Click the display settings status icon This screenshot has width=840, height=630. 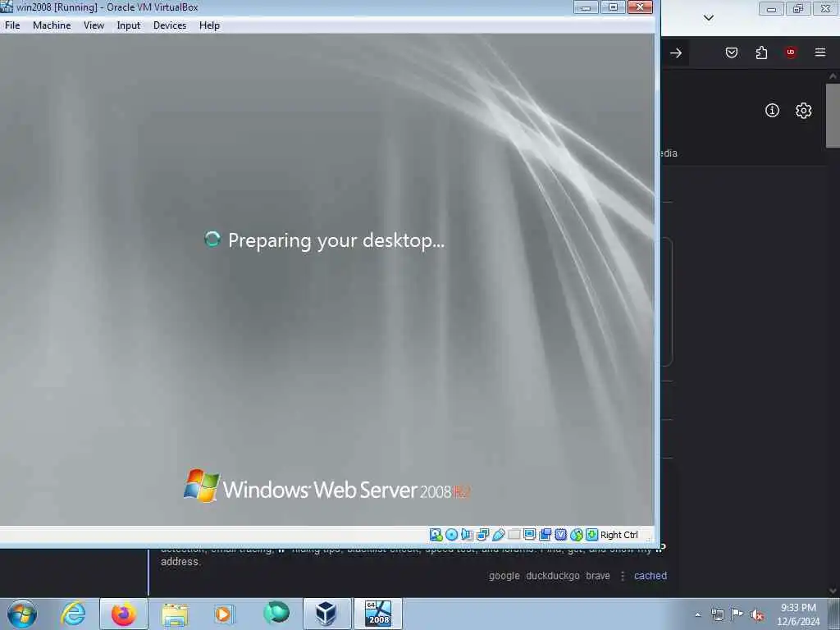coord(529,535)
